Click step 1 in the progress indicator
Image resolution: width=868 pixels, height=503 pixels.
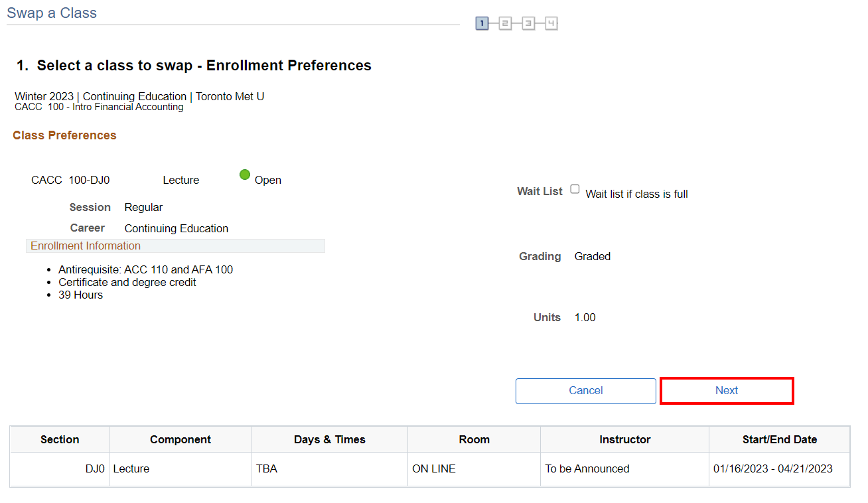coord(482,24)
